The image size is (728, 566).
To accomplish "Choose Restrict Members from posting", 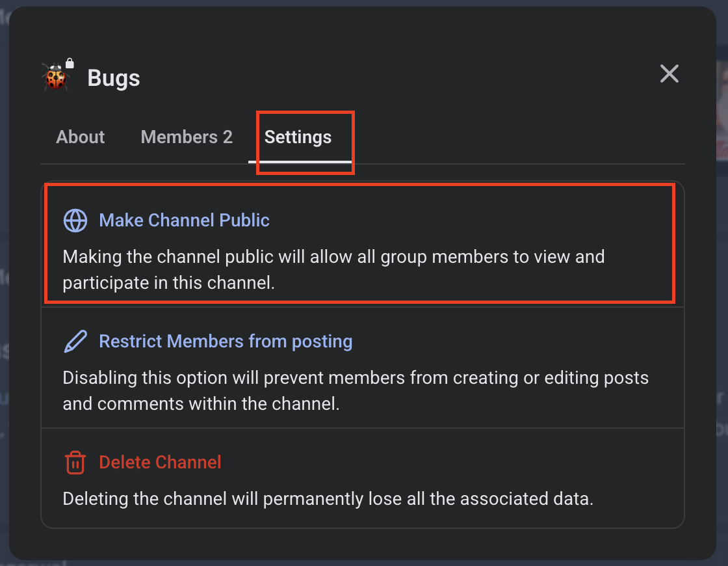I will pos(226,342).
